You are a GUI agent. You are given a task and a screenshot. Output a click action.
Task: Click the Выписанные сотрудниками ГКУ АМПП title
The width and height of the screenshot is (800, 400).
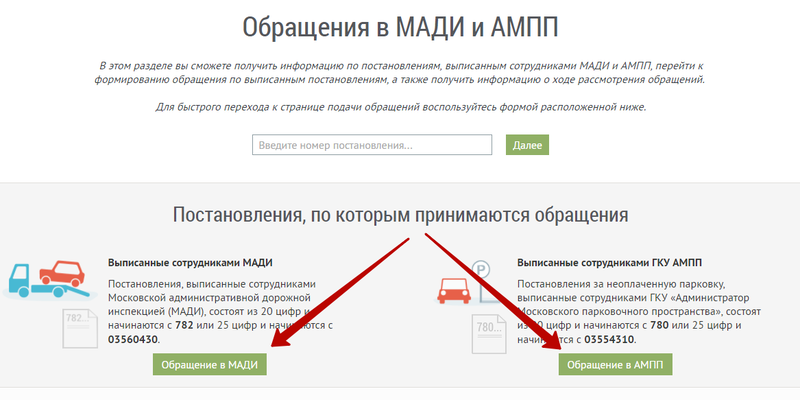pyautogui.click(x=610, y=263)
